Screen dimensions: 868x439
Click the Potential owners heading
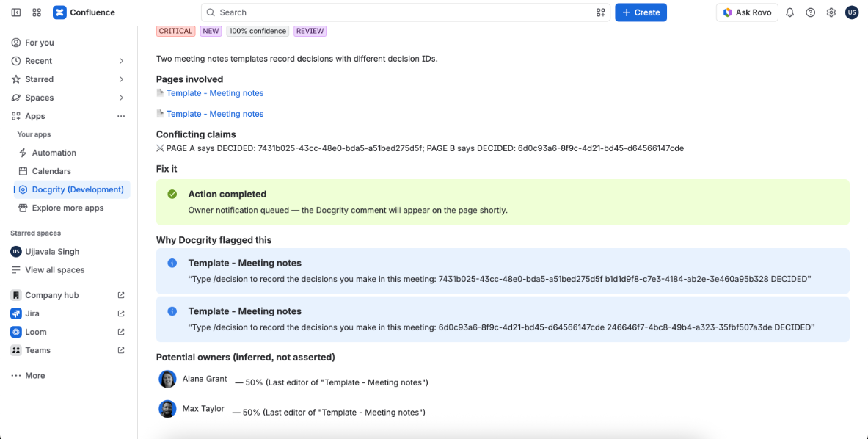pos(245,357)
